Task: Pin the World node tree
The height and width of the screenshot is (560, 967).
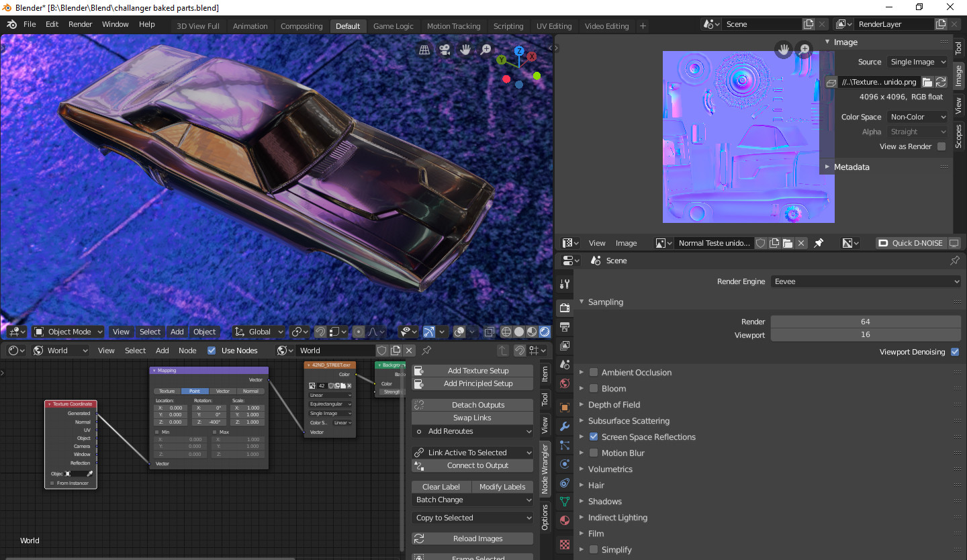Action: point(426,351)
